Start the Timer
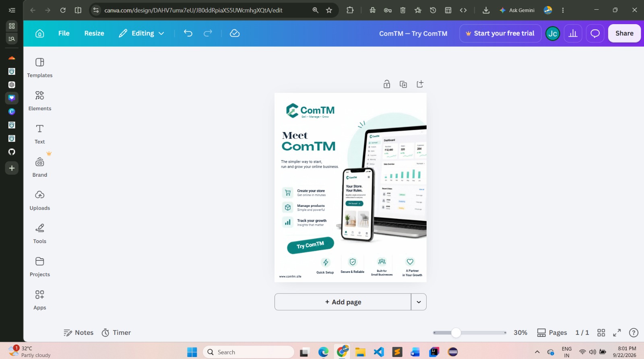This screenshot has height=359, width=644. click(116, 332)
